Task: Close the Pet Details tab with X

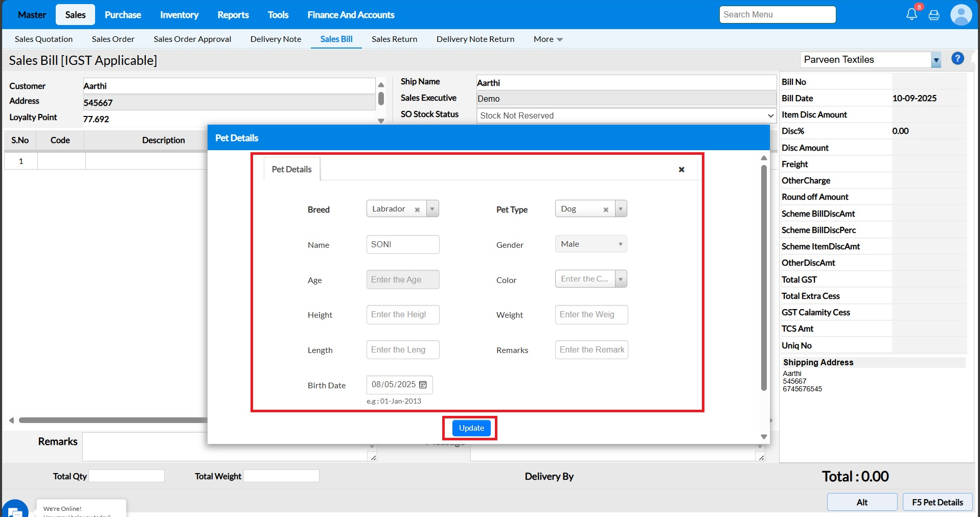Action: (x=681, y=170)
